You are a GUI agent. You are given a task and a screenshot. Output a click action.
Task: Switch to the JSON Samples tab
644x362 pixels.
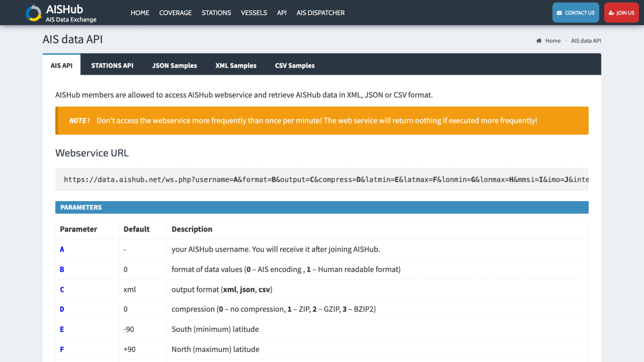pos(174,65)
